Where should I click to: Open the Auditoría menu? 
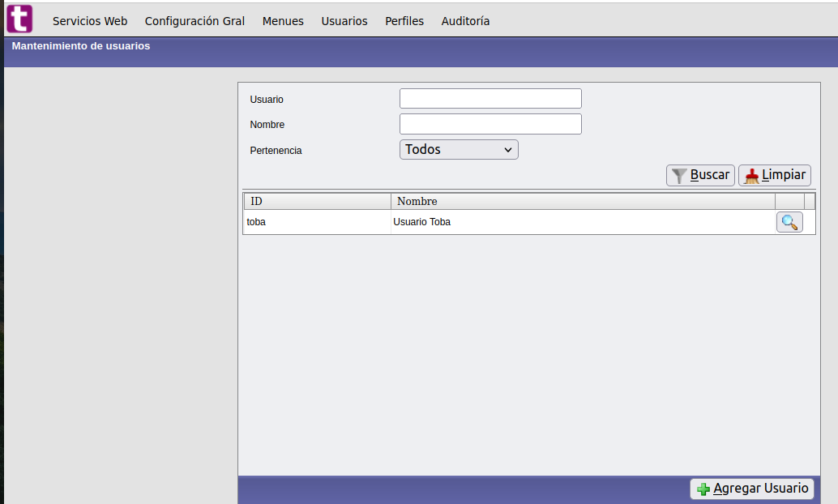click(x=465, y=21)
